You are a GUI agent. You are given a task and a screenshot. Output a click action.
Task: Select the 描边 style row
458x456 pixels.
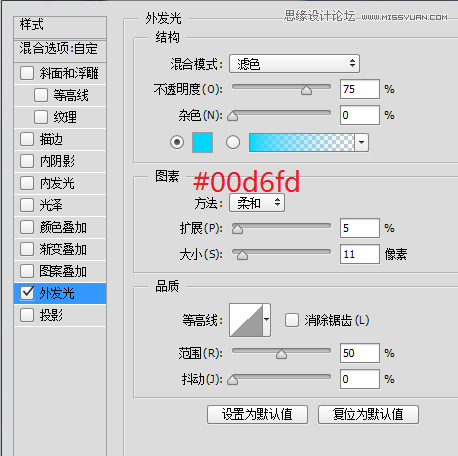click(60, 139)
